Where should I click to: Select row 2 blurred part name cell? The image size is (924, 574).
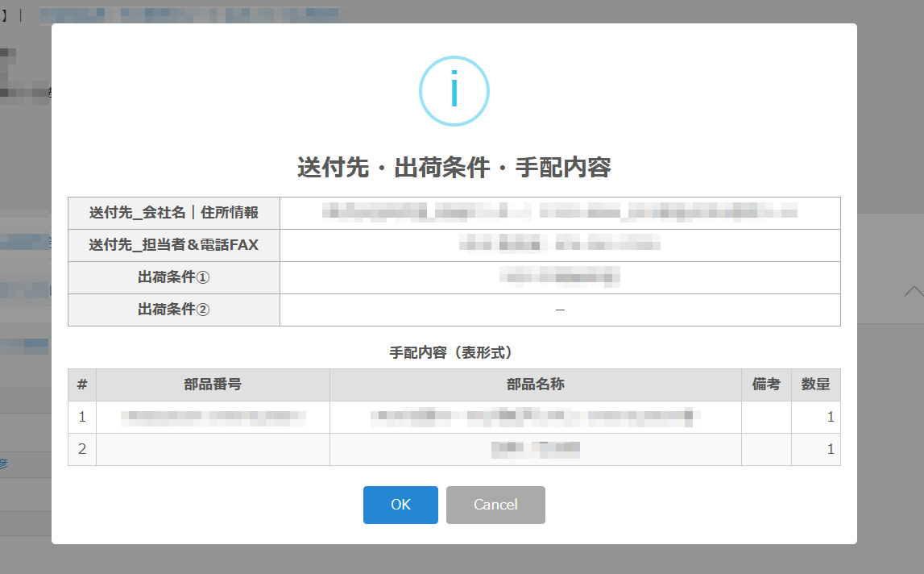pyautogui.click(x=535, y=449)
